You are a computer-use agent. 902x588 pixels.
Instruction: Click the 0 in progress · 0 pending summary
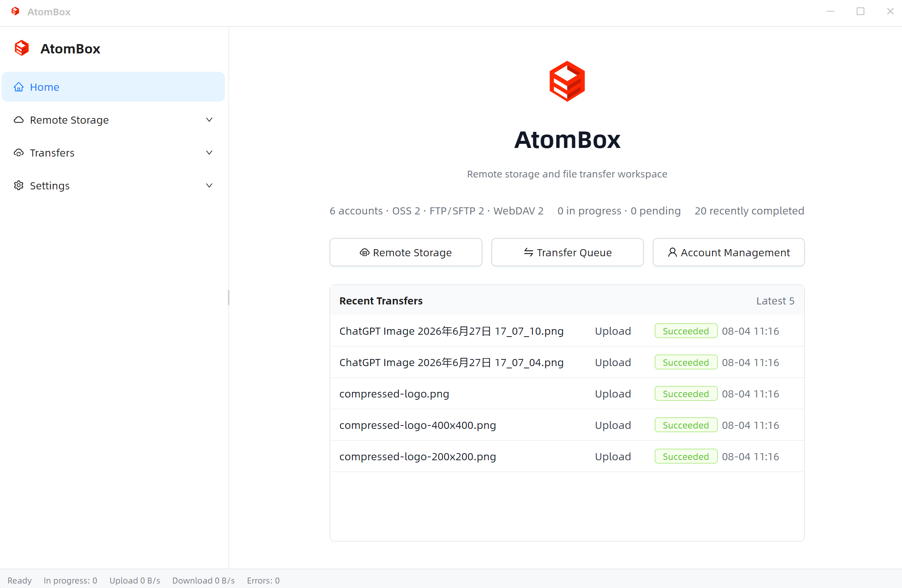(x=619, y=211)
